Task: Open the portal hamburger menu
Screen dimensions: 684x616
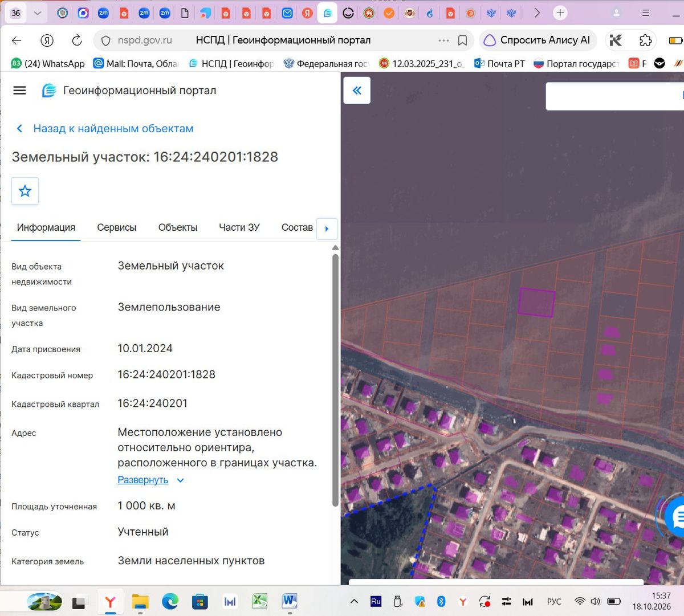Action: pos(19,91)
